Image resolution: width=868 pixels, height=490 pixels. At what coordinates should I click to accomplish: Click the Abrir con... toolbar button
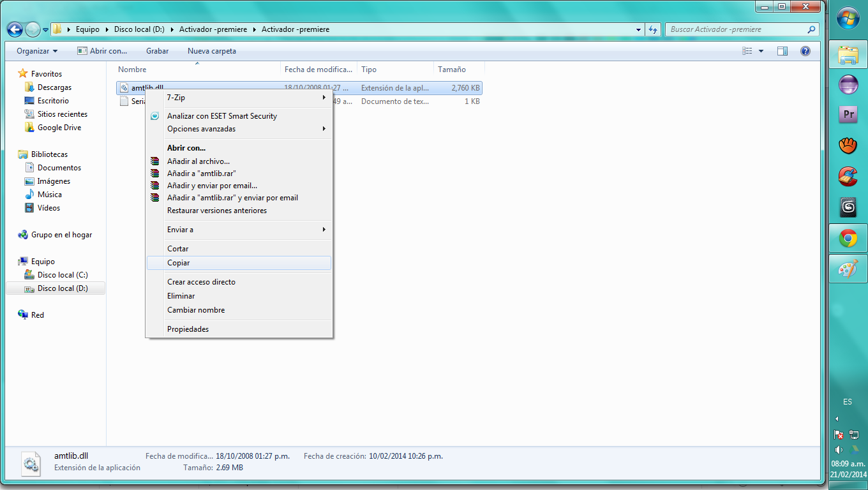[x=102, y=51]
